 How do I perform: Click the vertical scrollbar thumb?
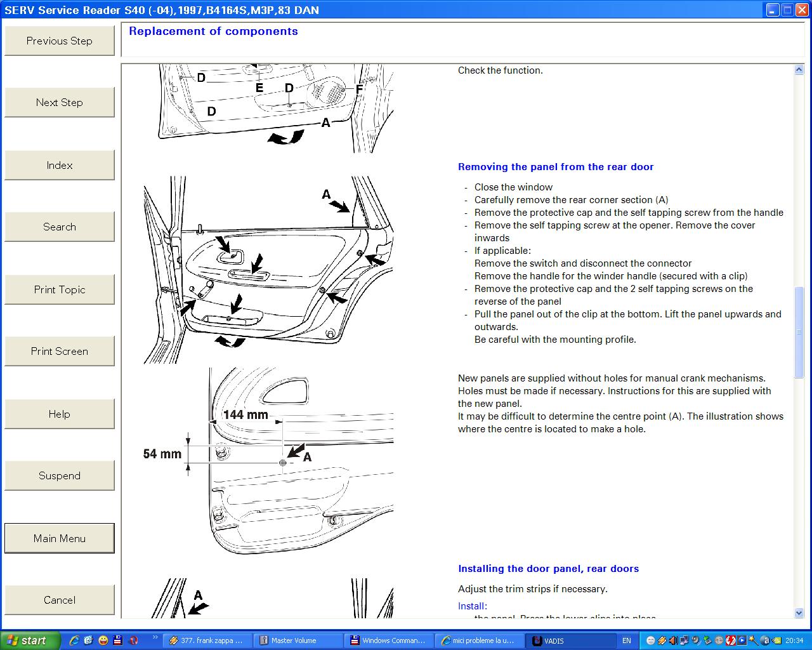click(799, 332)
